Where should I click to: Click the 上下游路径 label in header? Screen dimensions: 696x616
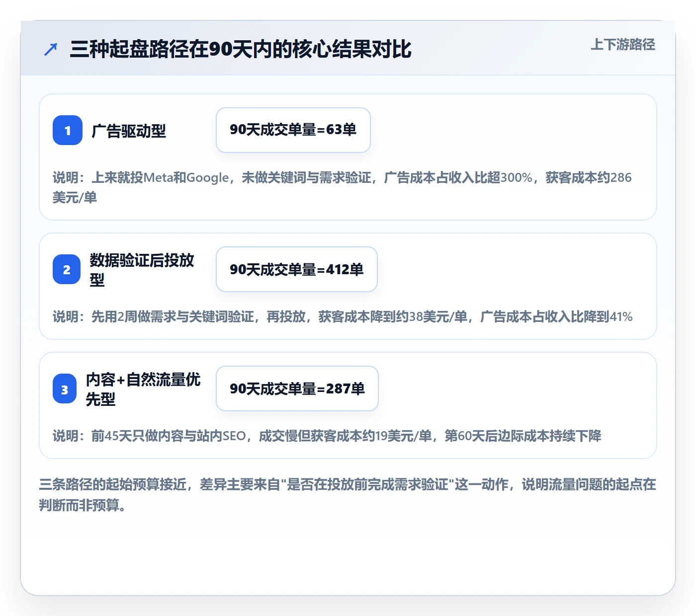click(623, 44)
